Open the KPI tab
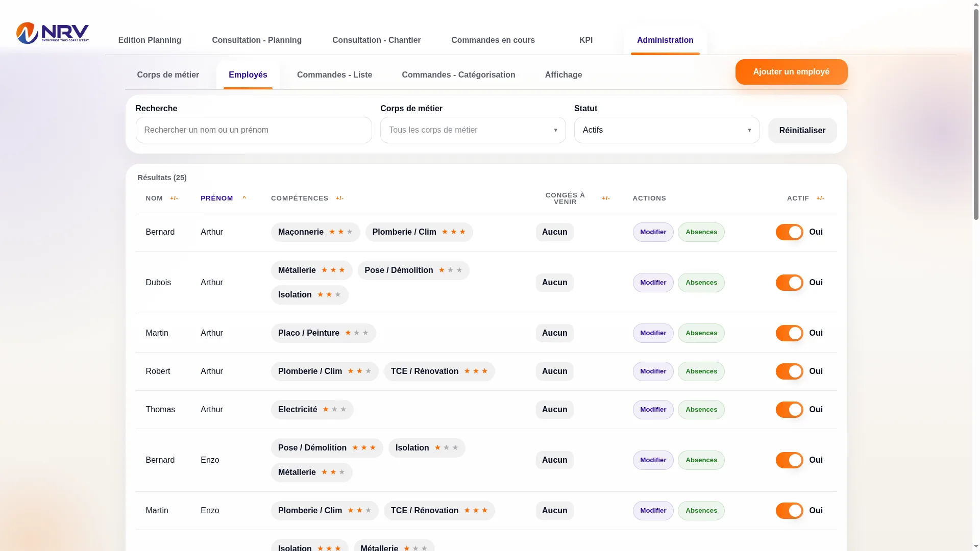The image size is (980, 551). coord(586,40)
